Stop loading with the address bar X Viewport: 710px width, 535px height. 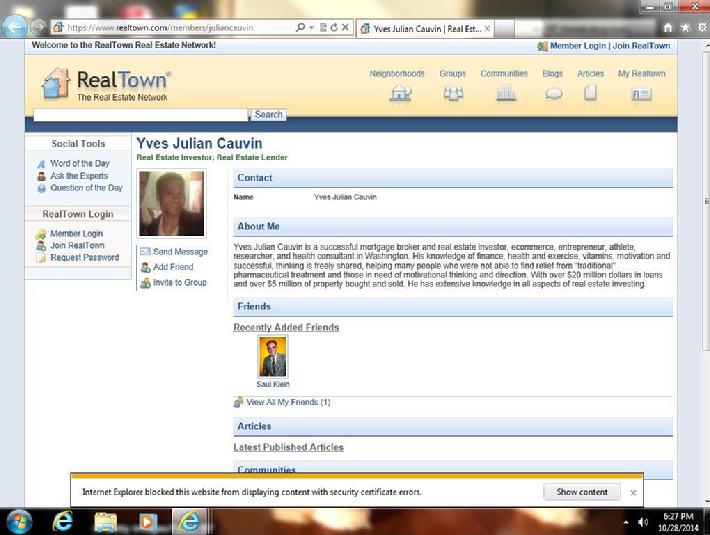345,28
